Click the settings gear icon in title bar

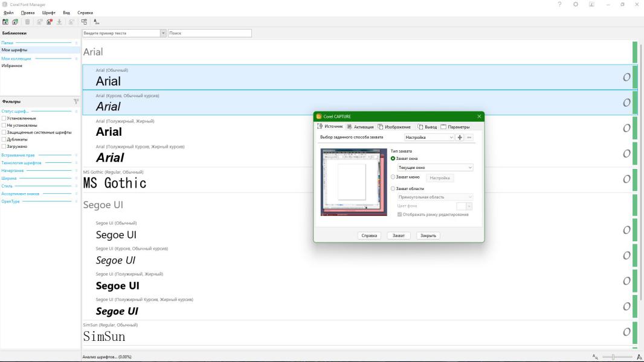(x=576, y=4)
